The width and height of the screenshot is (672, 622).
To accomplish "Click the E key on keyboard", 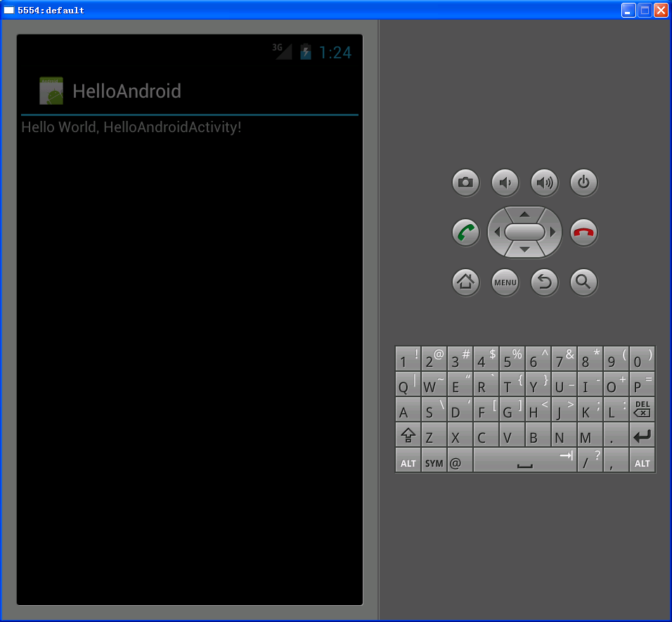I will pyautogui.click(x=460, y=384).
